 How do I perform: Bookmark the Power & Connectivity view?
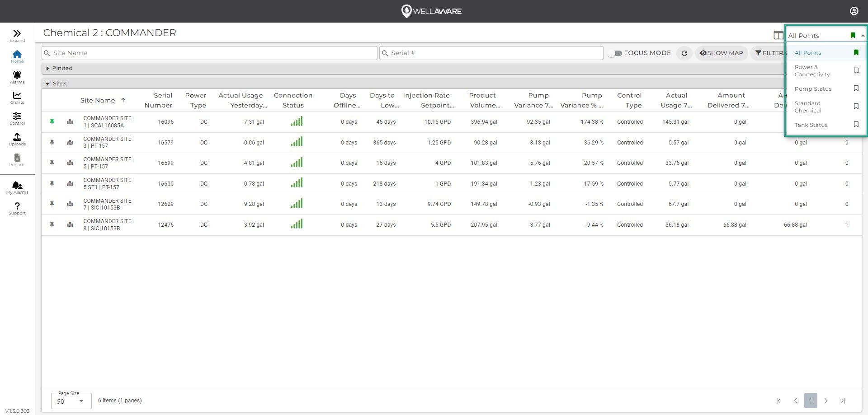[x=856, y=70]
